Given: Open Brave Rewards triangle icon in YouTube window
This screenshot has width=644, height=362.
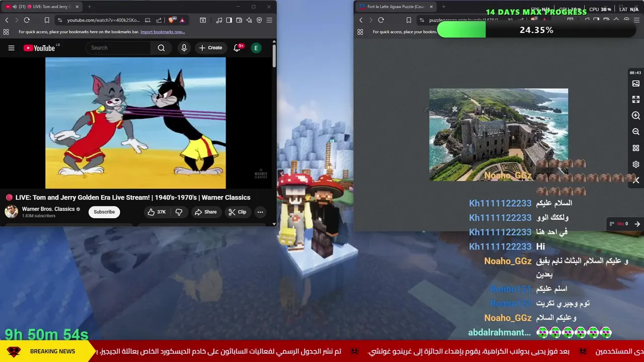Looking at the screenshot, I should [182, 20].
